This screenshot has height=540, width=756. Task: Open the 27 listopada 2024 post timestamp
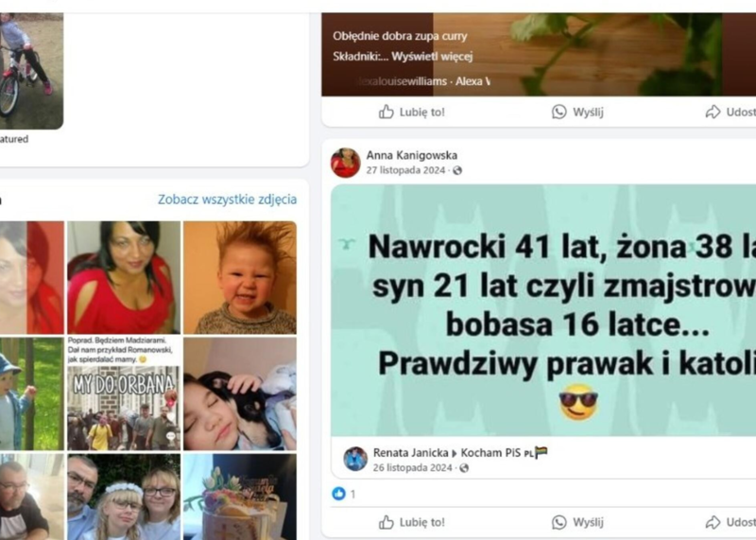405,170
